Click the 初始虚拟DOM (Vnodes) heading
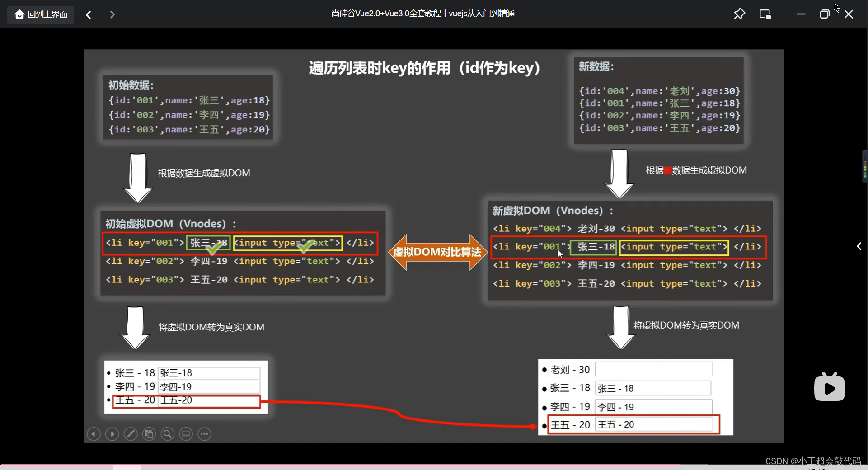 (171, 224)
